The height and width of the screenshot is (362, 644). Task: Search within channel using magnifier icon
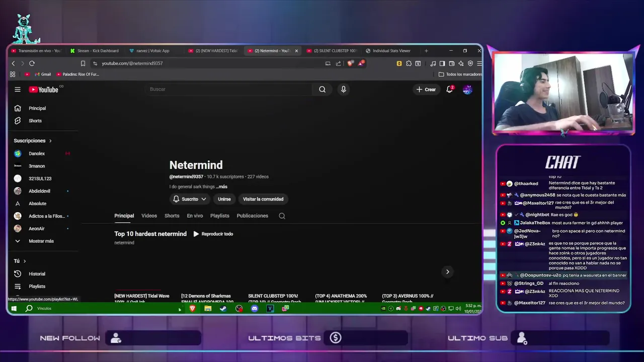click(x=282, y=216)
